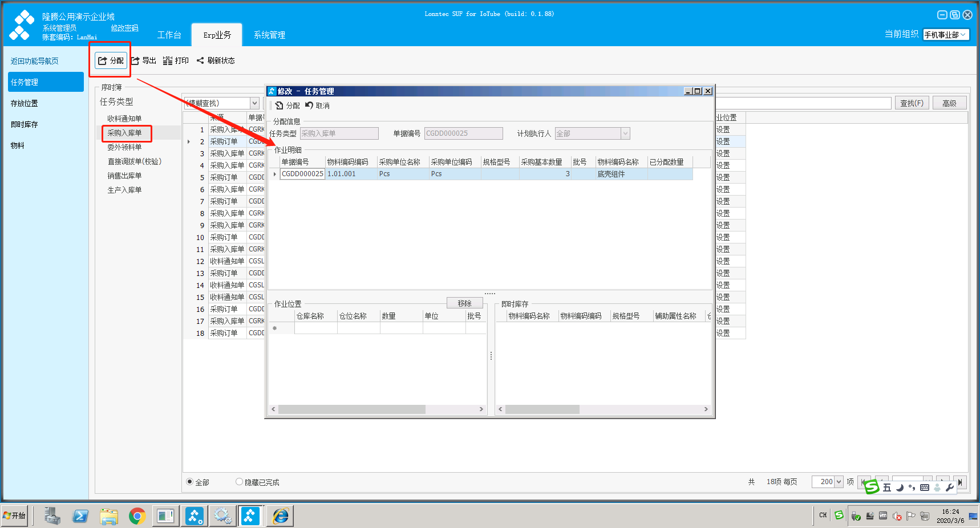Select 直接调拨单(校验) task type
Screen dimensions: 980x528
[135, 161]
